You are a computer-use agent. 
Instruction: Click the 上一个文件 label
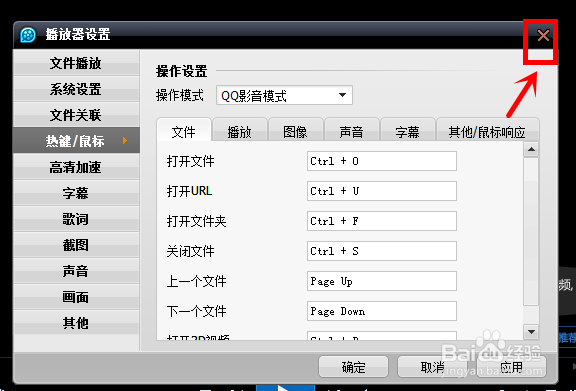click(196, 282)
